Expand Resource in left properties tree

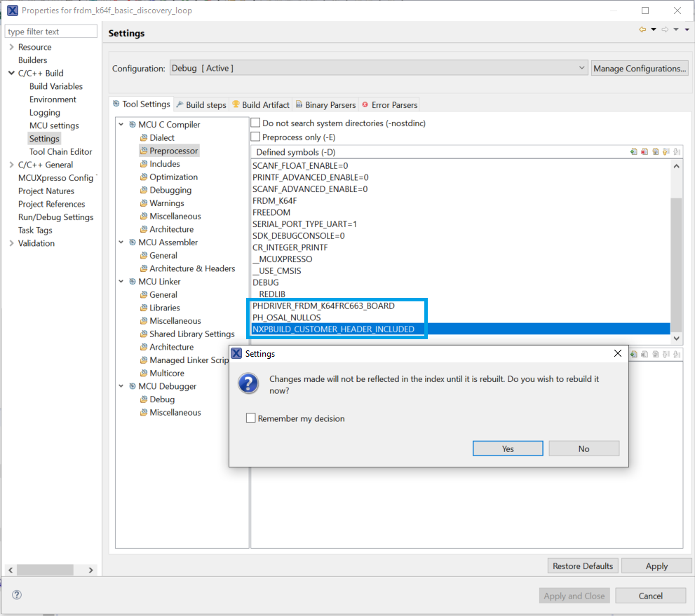pos(11,47)
